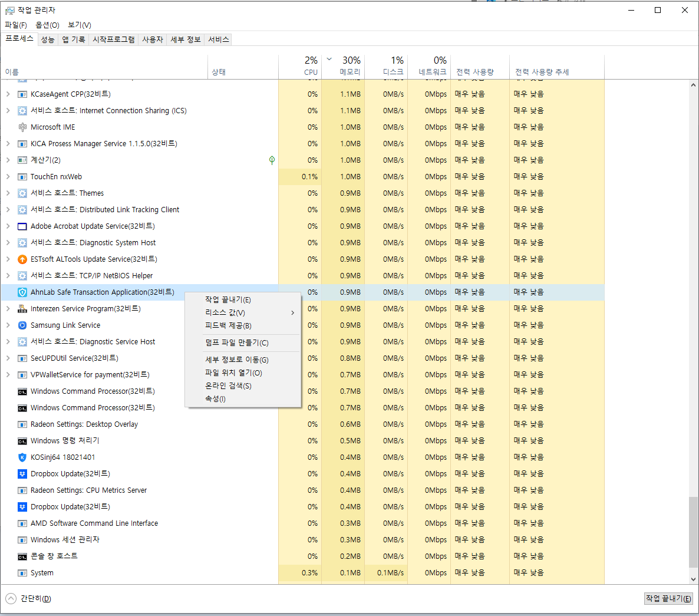The height and width of the screenshot is (616, 699).
Task: Expand the Diagnostic System Host entry
Action: 8,242
